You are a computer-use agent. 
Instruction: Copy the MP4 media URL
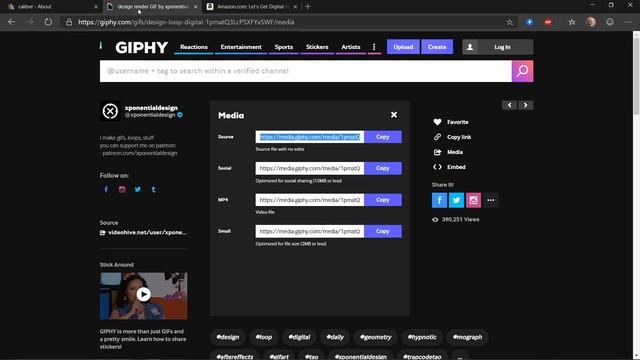[383, 200]
